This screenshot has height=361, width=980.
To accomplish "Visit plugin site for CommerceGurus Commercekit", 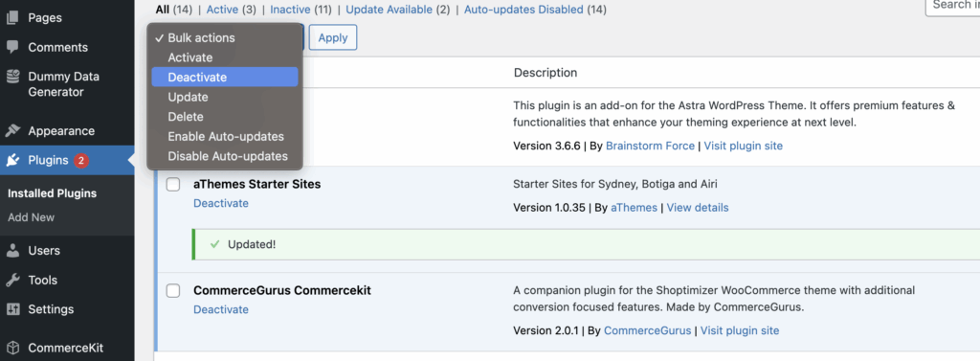I will 740,330.
